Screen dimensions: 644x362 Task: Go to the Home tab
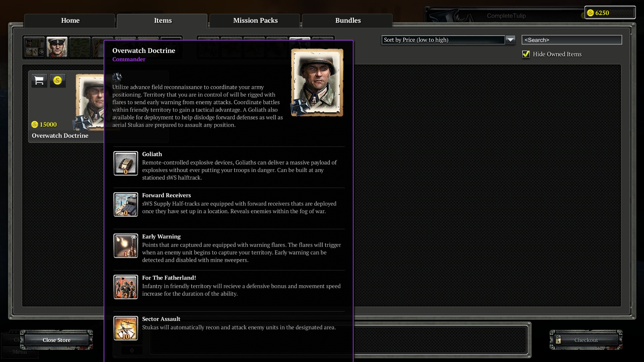[70, 20]
